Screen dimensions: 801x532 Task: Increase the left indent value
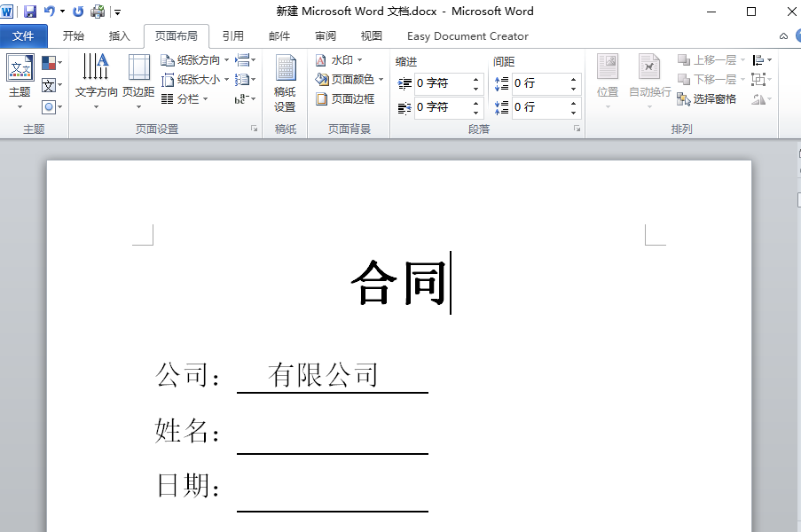pos(475,79)
